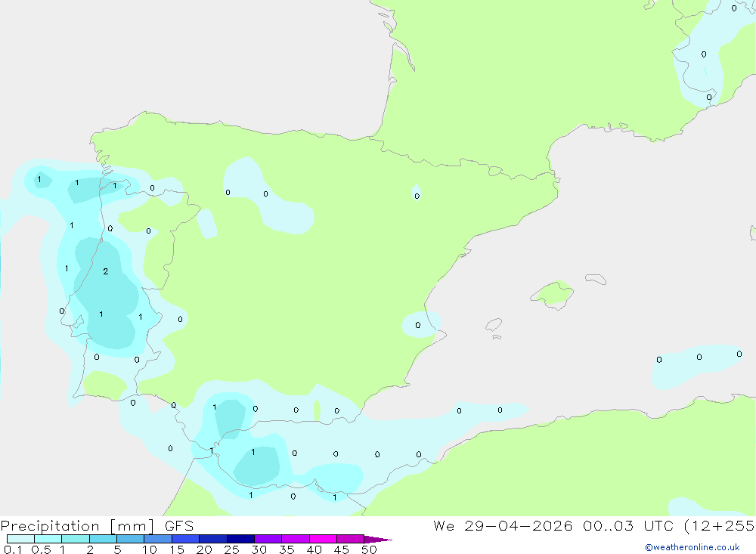Click the '0.5' legend scale number
This screenshot has width=756, height=554.
coord(41,549)
